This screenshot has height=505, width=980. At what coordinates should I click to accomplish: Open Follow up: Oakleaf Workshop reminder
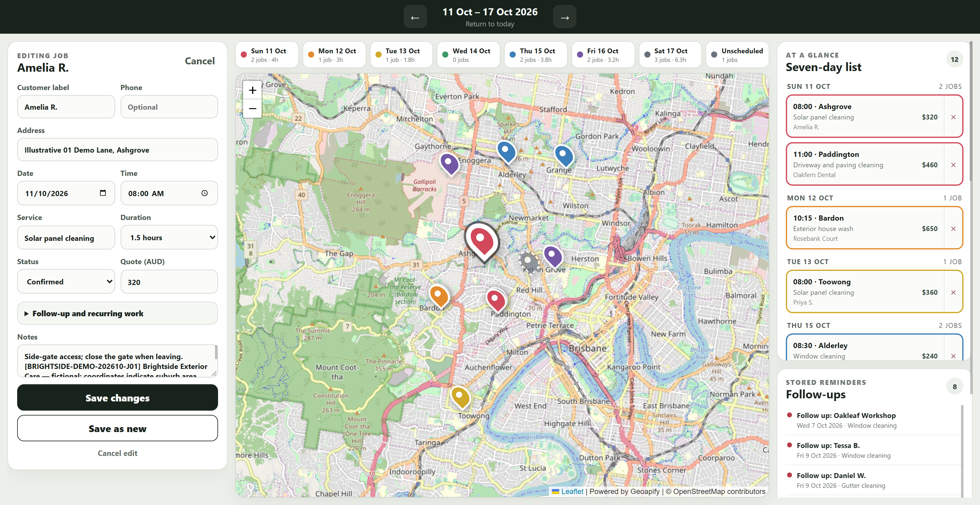tap(874, 420)
